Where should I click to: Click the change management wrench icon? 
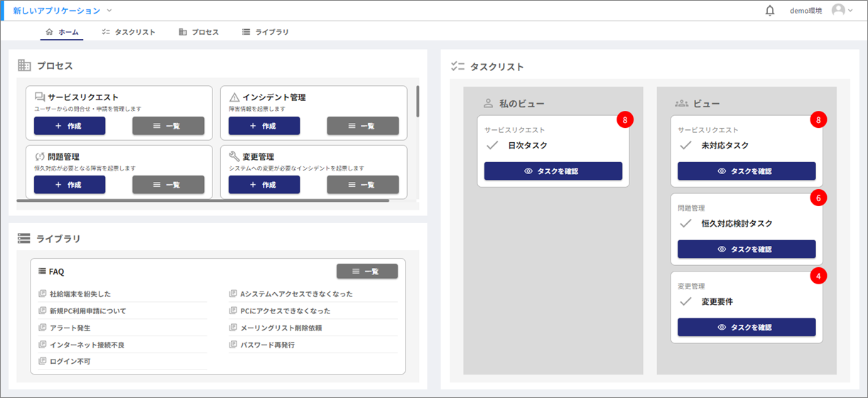point(234,156)
